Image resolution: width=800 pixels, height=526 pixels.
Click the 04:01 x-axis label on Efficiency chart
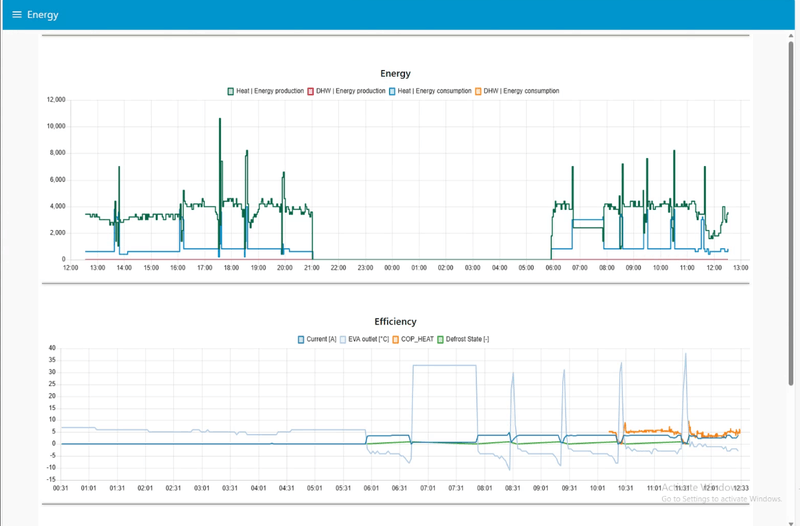point(259,488)
